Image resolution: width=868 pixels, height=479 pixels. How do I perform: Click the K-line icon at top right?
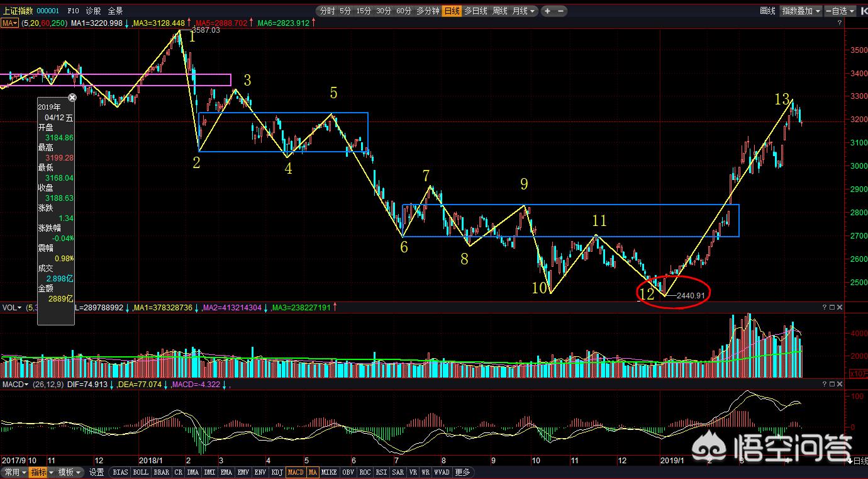pyautogui.click(x=864, y=11)
